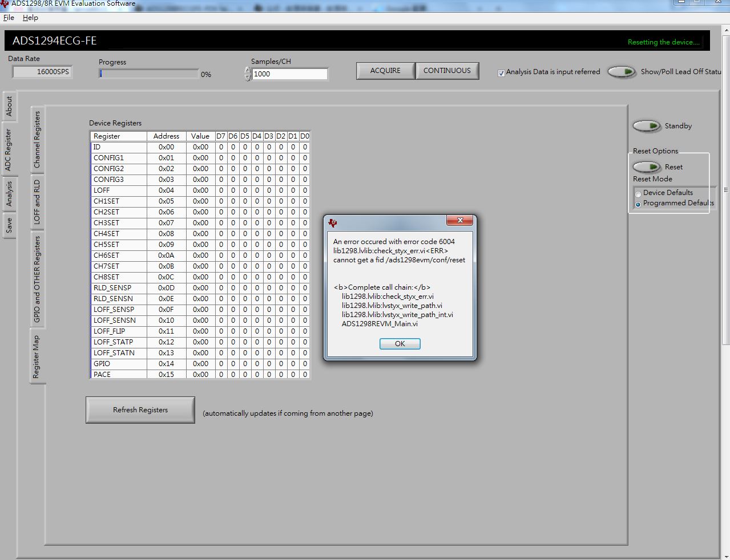This screenshot has width=730, height=560.
Task: Click the Samples/CH input field
Action: [290, 74]
